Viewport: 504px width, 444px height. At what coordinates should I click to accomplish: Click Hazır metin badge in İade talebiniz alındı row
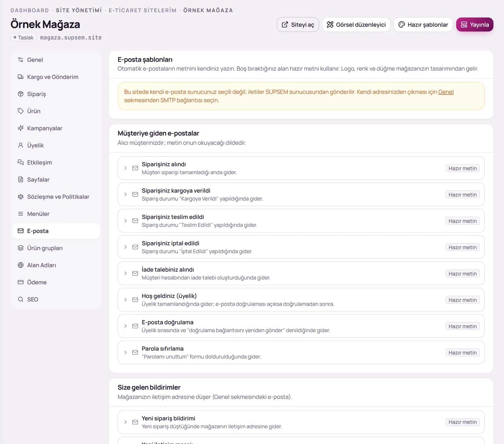[x=462, y=274]
